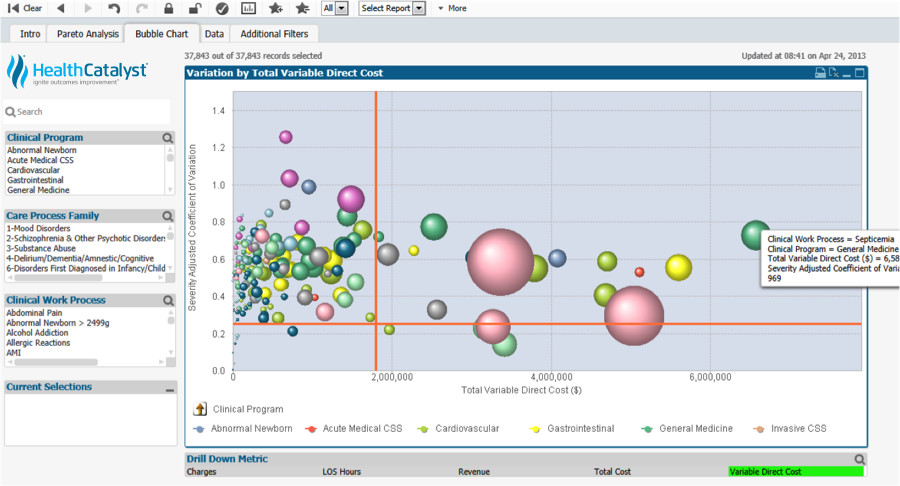Click the Clear selections button
The image size is (900, 486).
click(25, 8)
